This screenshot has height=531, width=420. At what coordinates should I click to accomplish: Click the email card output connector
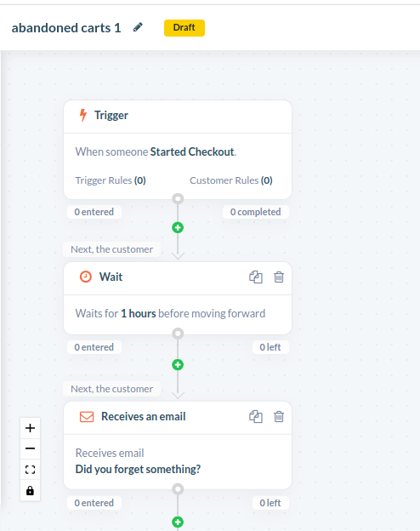click(x=178, y=489)
